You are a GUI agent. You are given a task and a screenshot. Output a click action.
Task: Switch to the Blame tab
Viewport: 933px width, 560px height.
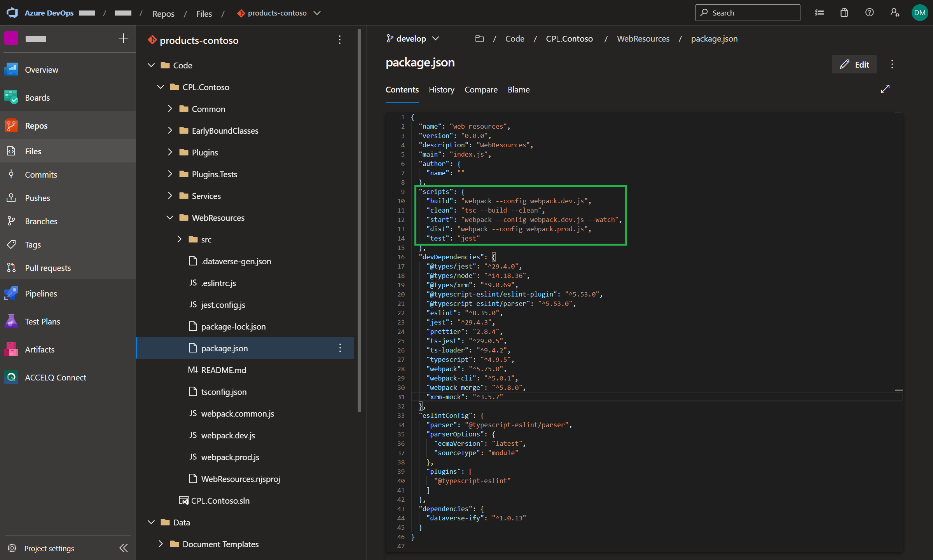pyautogui.click(x=518, y=90)
